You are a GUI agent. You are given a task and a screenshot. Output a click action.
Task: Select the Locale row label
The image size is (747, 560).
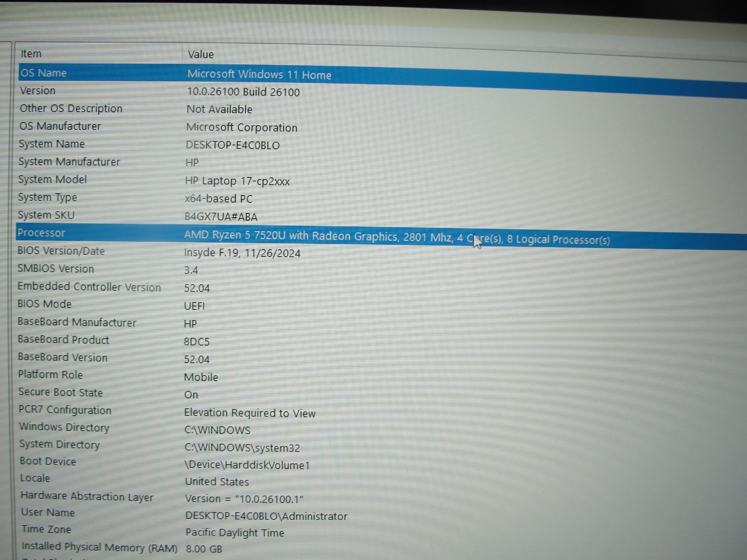(x=35, y=478)
